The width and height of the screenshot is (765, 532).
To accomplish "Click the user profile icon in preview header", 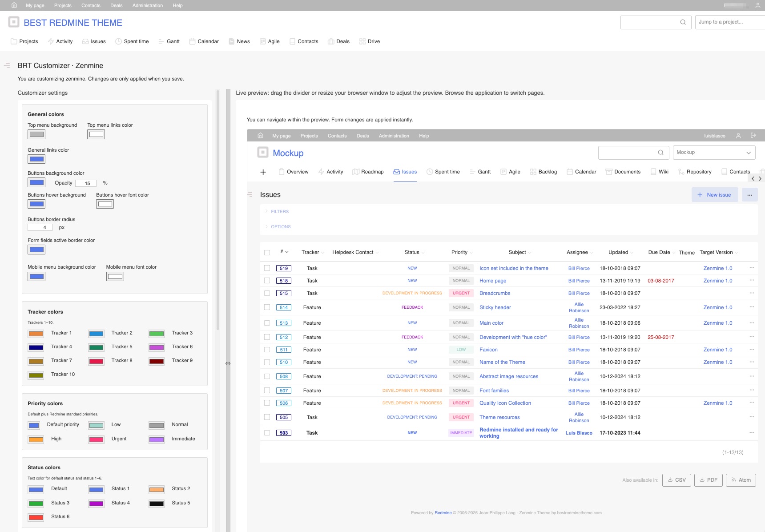I will coord(738,136).
